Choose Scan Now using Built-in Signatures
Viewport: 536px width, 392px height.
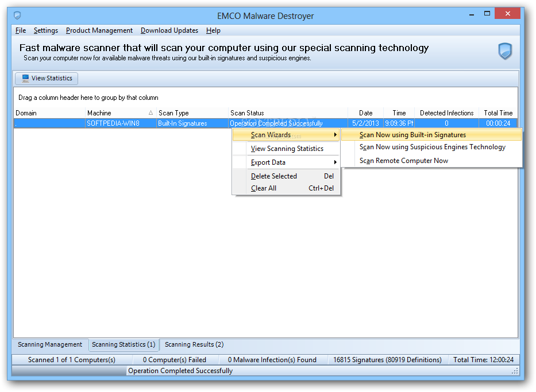coord(412,135)
